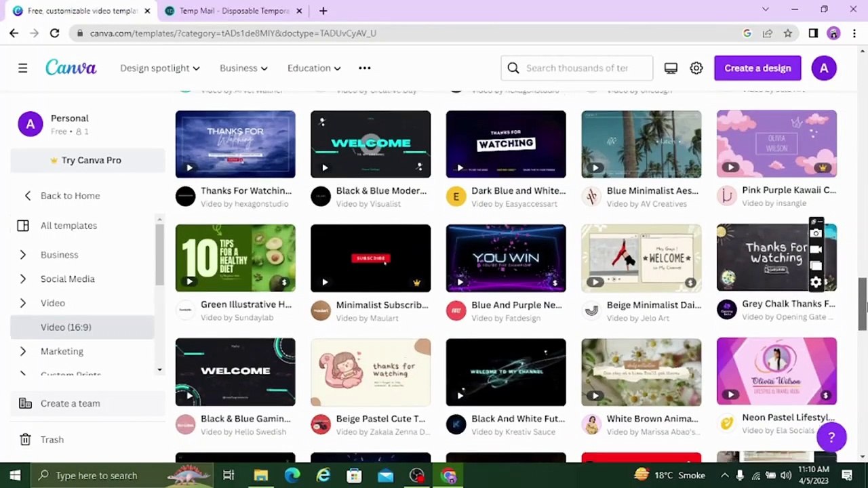Expand the Education dropdown menu
Image resolution: width=868 pixels, height=488 pixels.
[314, 68]
